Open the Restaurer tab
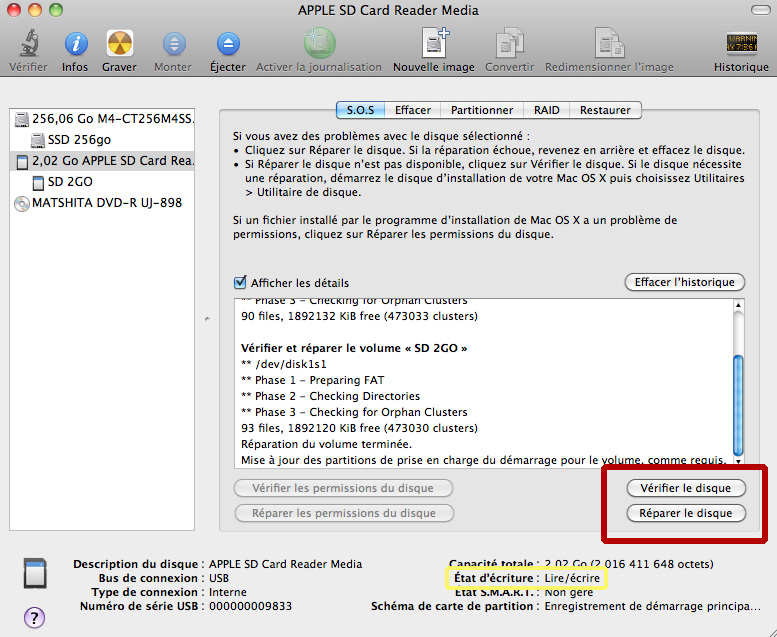 (604, 110)
